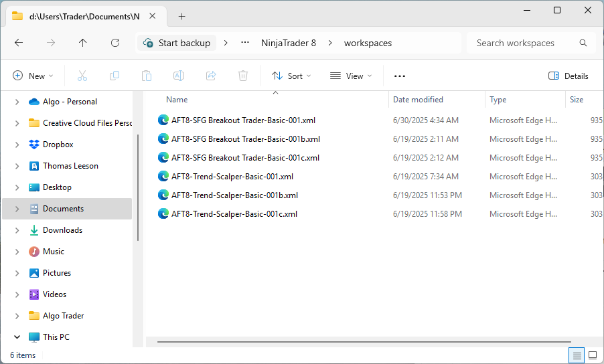Open the New dropdown menu
Screen dimensions: 604x364
tap(33, 76)
